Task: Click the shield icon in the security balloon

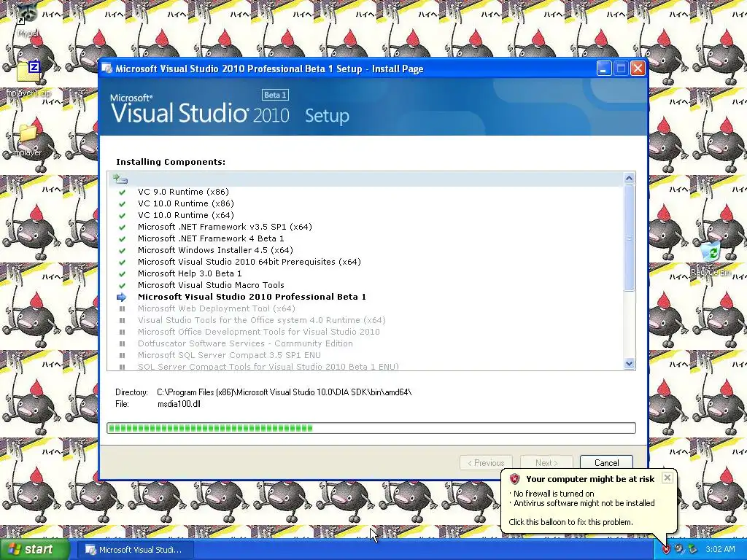Action: [514, 479]
